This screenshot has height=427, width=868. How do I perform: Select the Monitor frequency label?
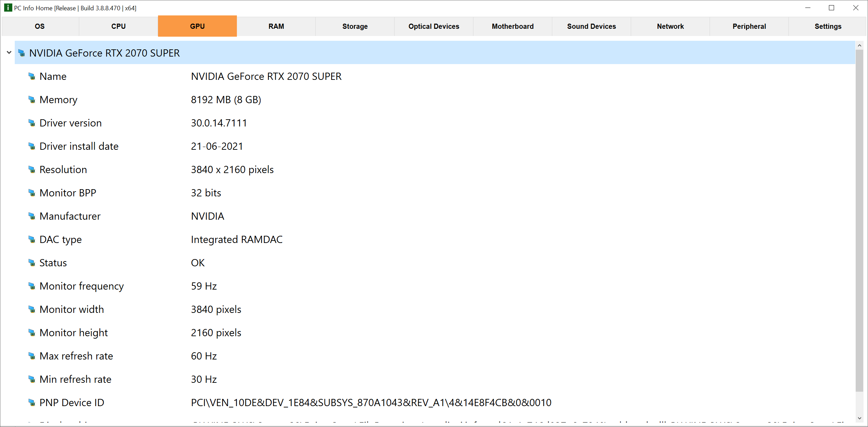click(x=82, y=286)
